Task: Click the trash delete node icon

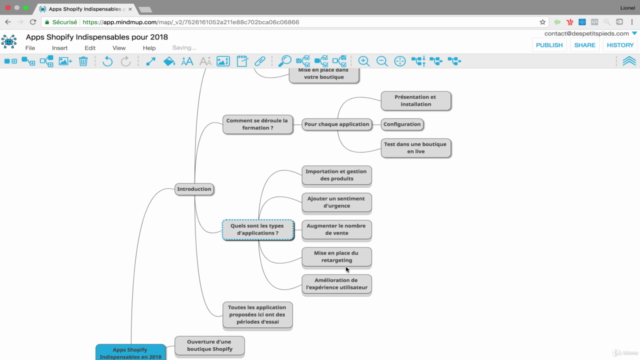Action: 83,61
